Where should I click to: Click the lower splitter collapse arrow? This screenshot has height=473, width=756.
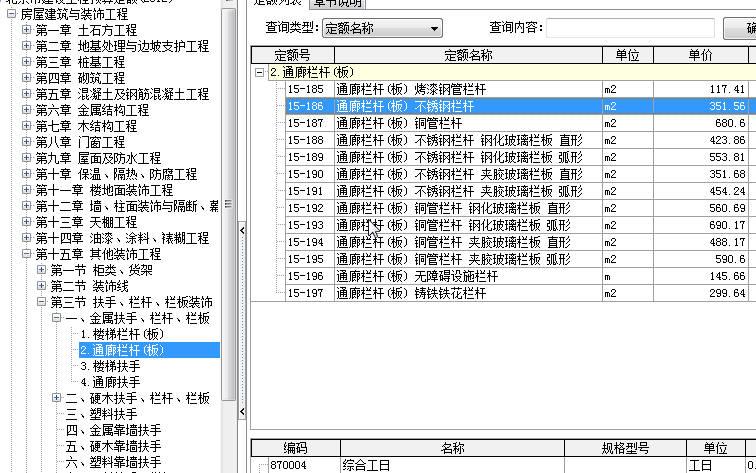pos(242,412)
